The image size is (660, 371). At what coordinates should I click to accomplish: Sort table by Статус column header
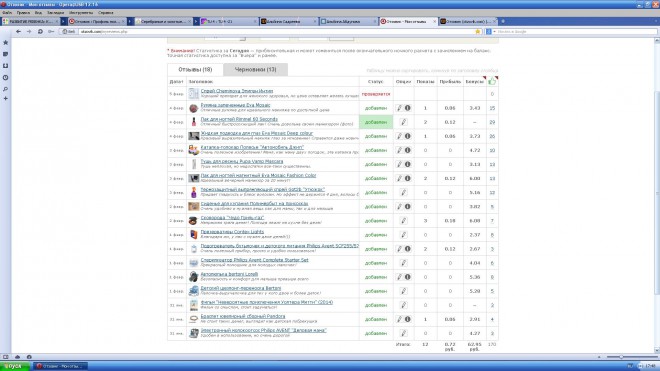tap(376, 81)
